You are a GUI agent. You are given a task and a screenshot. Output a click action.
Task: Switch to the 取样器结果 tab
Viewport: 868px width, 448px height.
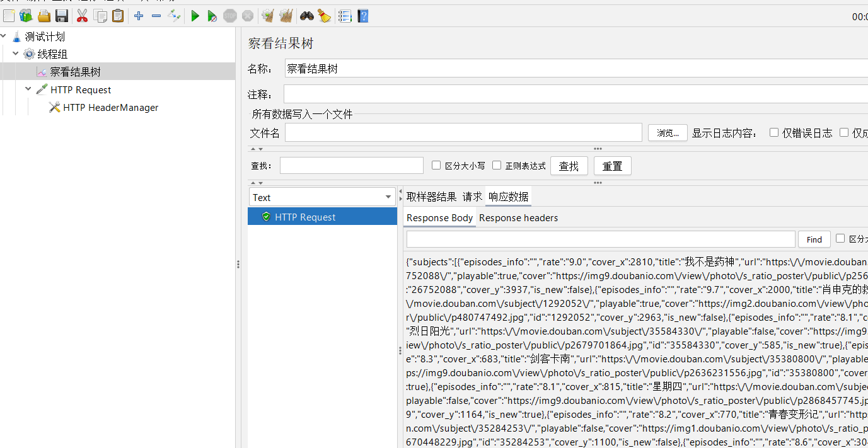(x=431, y=197)
